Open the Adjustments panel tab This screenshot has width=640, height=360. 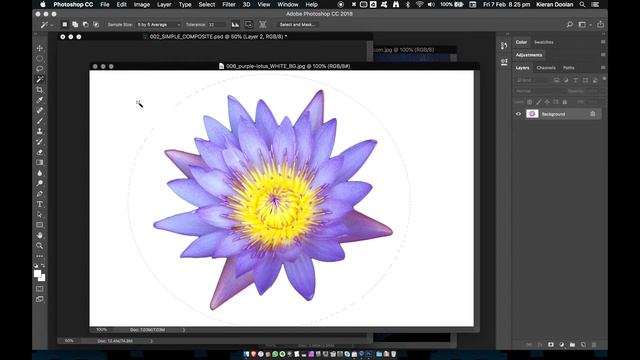point(529,55)
